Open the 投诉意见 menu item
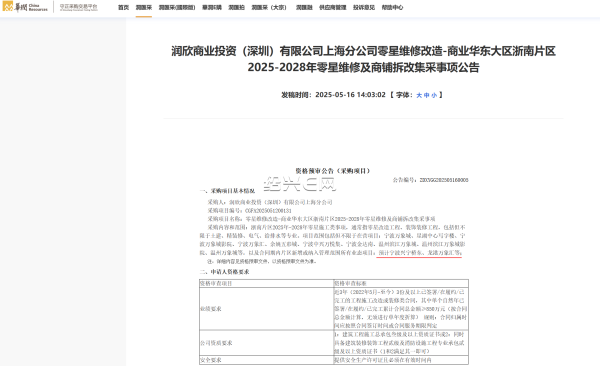Screen dimensions: 600x366 tap(364, 7)
